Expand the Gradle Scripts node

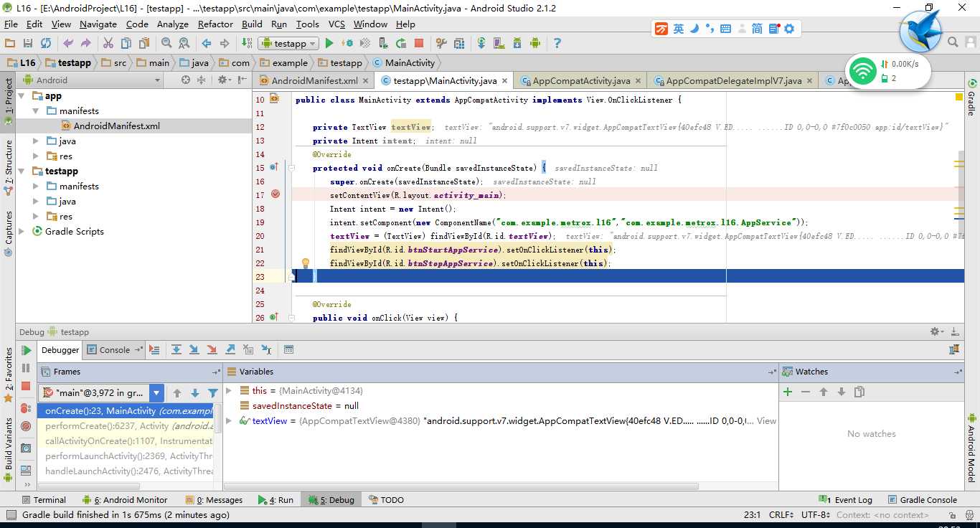tap(22, 232)
